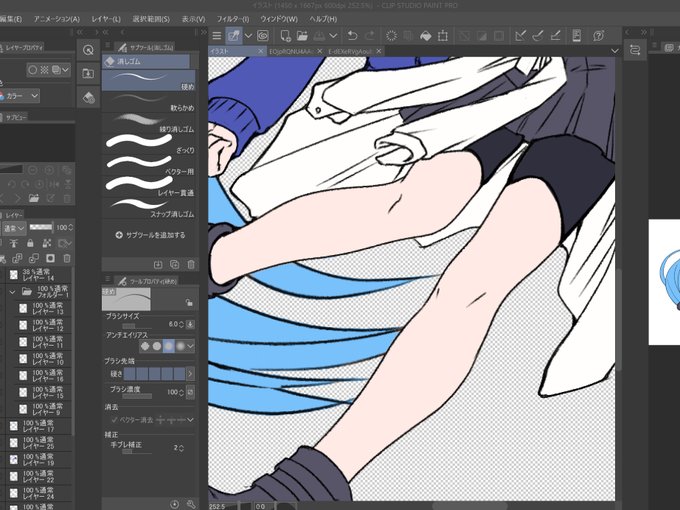Open the expression color カラー dropdown
The width and height of the screenshot is (680, 510).
[x=20, y=96]
